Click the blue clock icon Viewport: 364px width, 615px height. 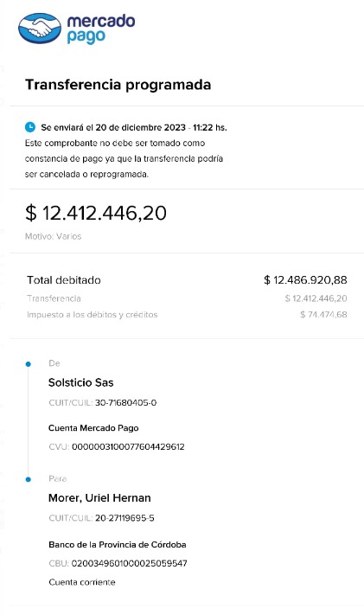pos(30,127)
